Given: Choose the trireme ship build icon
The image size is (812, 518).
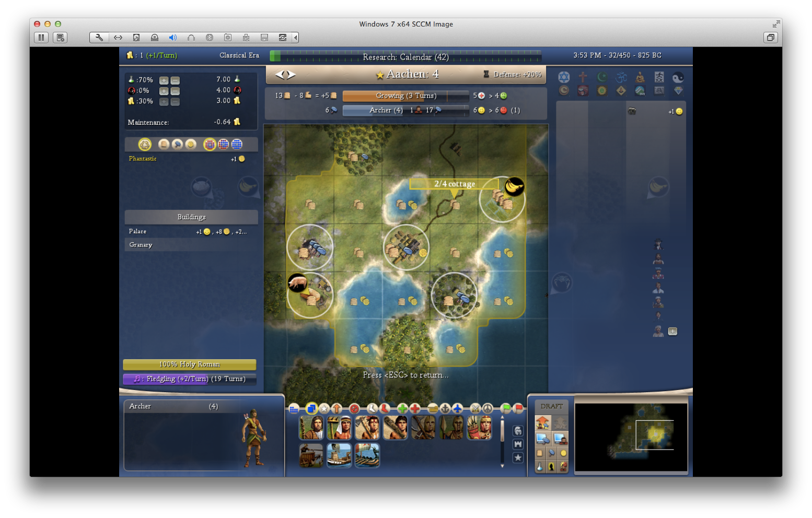Looking at the screenshot, I should (x=367, y=455).
